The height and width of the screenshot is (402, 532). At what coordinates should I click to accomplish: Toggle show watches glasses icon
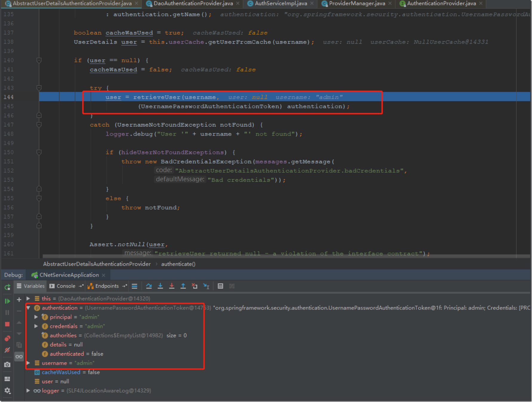[x=19, y=357]
